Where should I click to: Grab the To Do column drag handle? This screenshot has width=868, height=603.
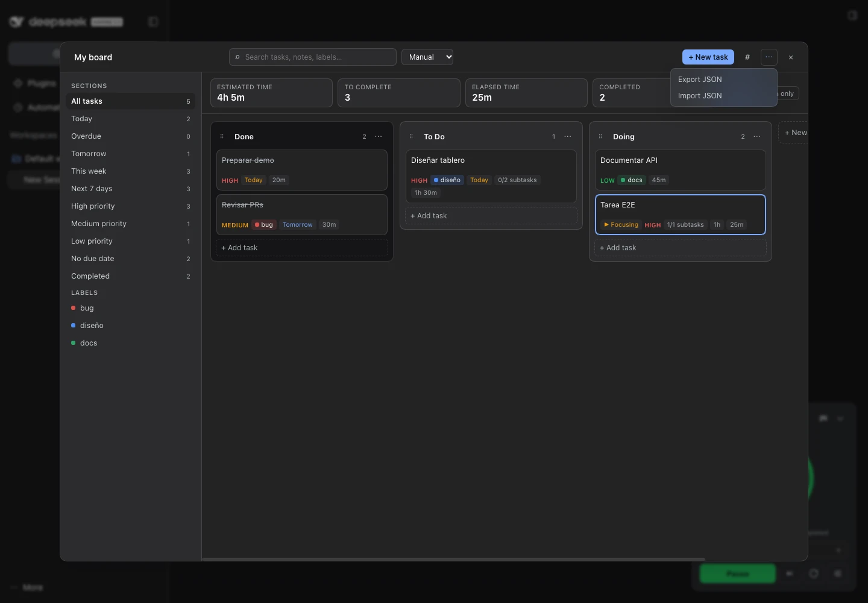tap(411, 137)
